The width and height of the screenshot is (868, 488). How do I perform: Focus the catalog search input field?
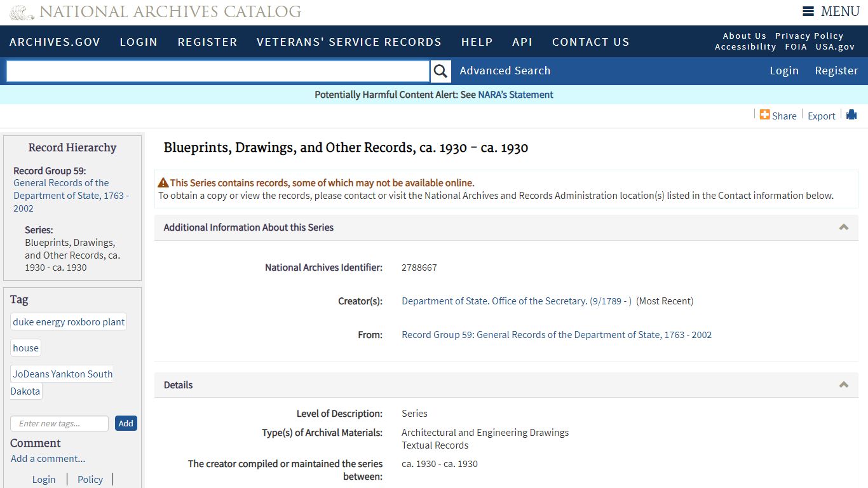click(218, 71)
